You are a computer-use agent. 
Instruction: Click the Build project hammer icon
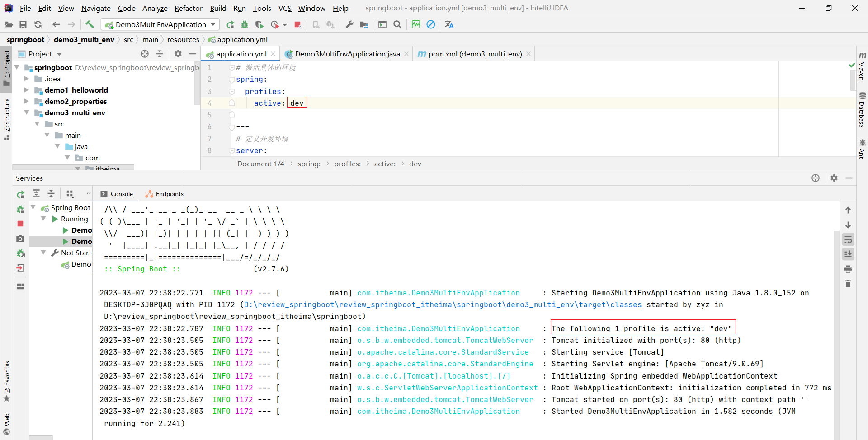[90, 24]
